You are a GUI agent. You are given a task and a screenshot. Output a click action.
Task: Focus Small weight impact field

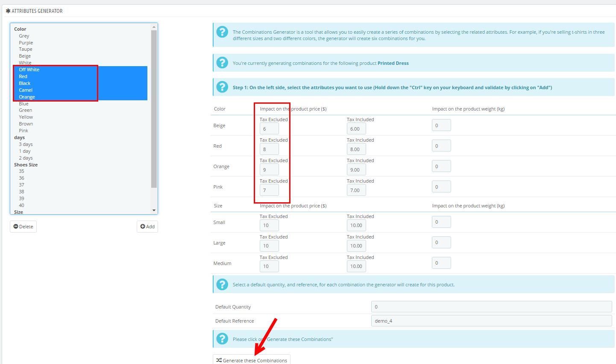(441, 222)
